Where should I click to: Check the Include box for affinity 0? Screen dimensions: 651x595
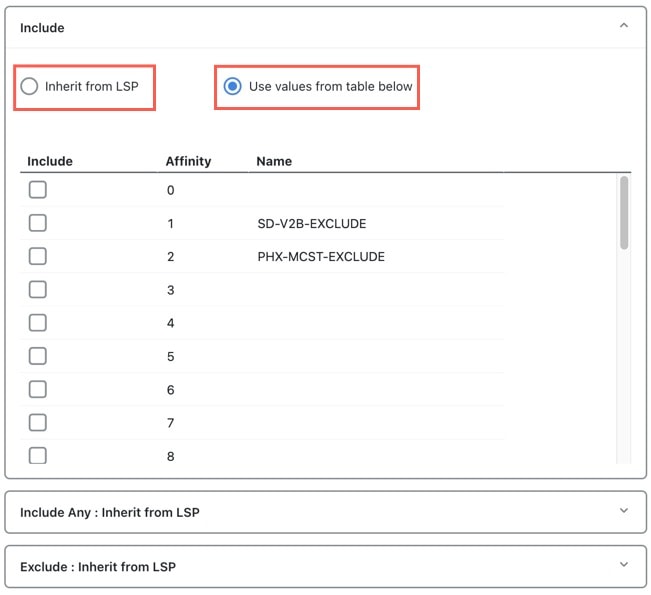[38, 190]
